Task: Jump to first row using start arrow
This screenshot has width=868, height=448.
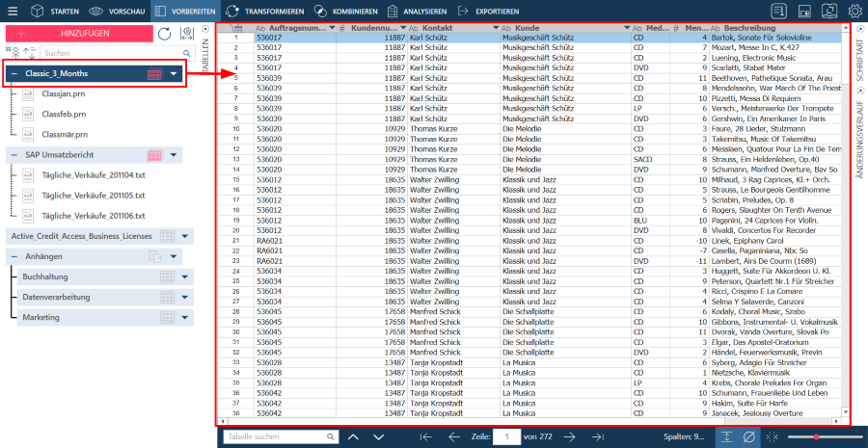Action: (x=425, y=436)
